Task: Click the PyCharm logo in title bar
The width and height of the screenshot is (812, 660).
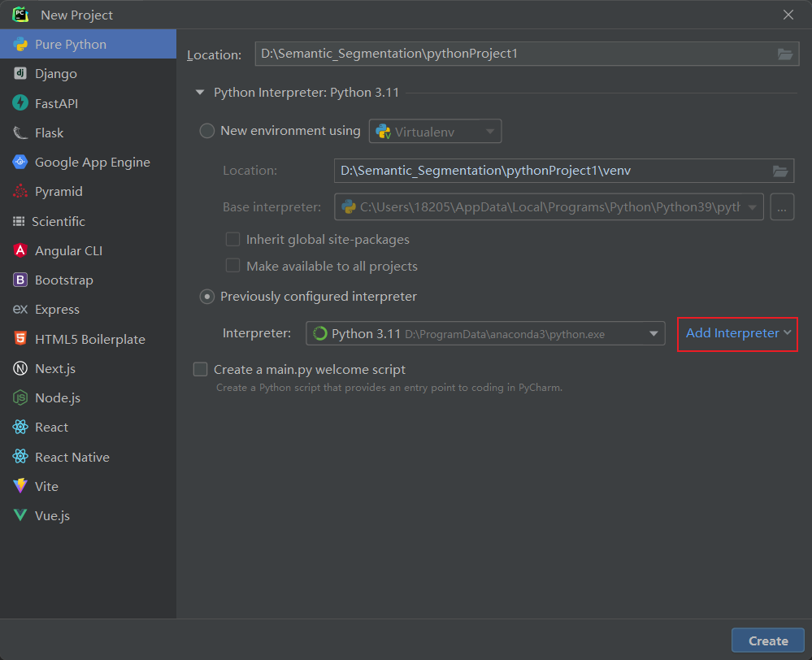Action: (20, 15)
